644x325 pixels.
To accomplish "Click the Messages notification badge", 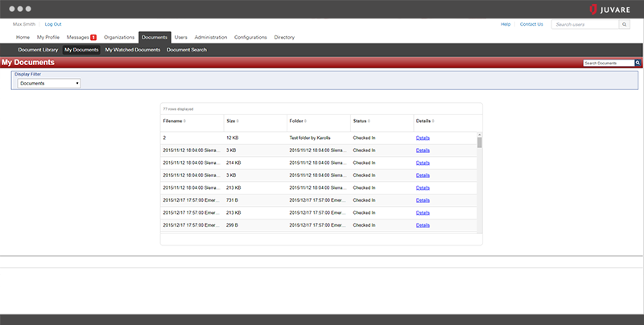I will point(93,37).
